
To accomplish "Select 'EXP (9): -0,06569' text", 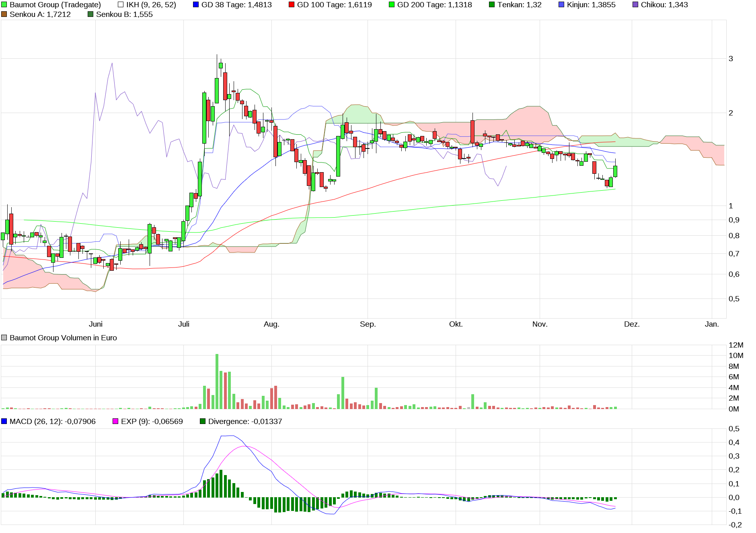I will (152, 422).
